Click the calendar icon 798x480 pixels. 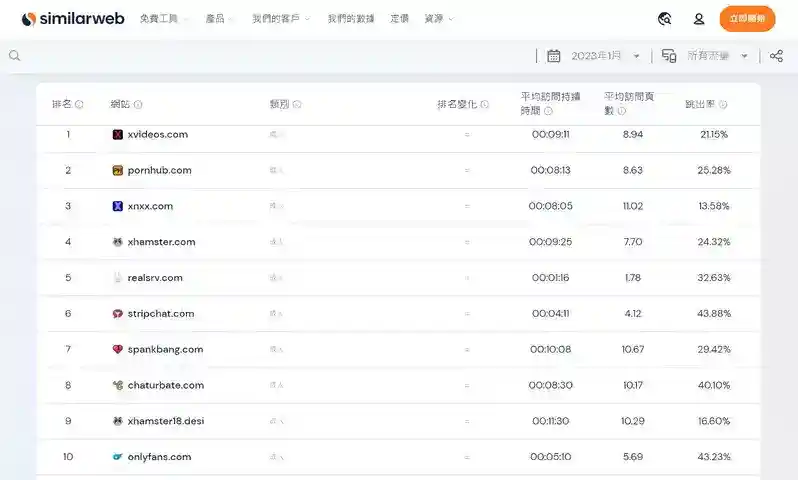pos(554,55)
